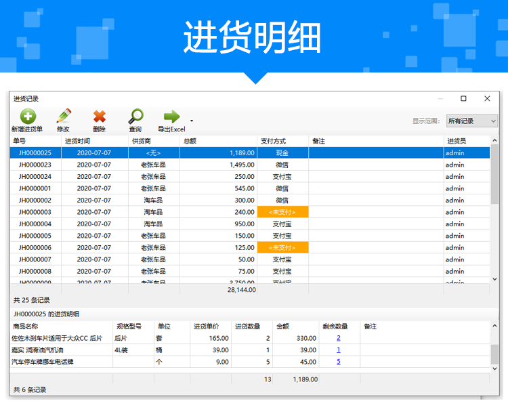Click the 支付方式 column header
Viewport: 508px width, 420px height.
tap(282, 141)
